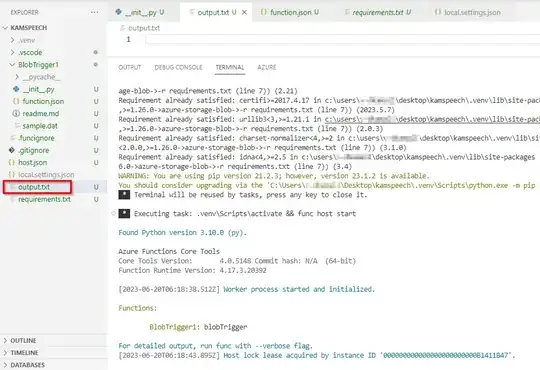Click the pip version WARNING line
Image resolution: width=540 pixels, height=370 pixels.
pos(274,176)
